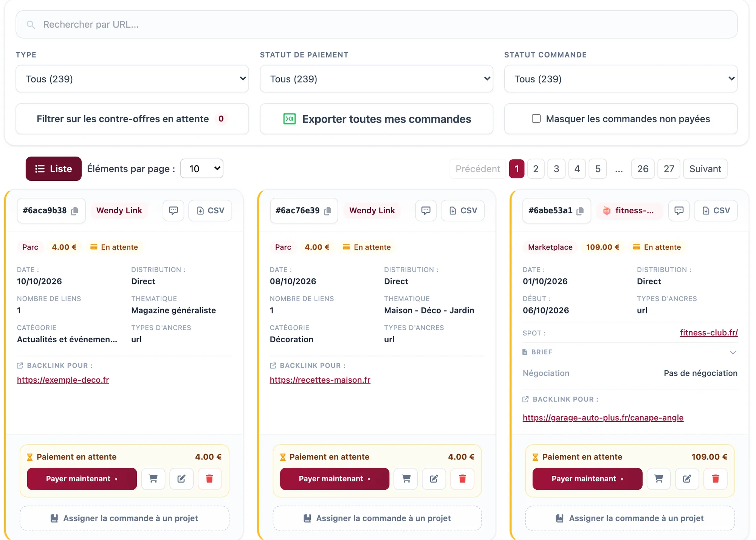This screenshot has width=756, height=540.
Task: Open Payer maintenant menu for #6aca9b38
Action: [82, 479]
